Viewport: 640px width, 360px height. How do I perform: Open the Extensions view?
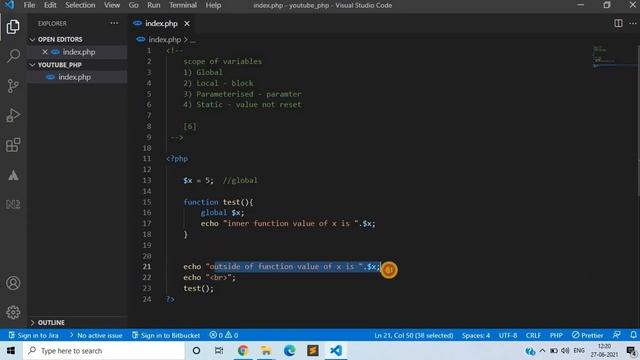(13, 145)
